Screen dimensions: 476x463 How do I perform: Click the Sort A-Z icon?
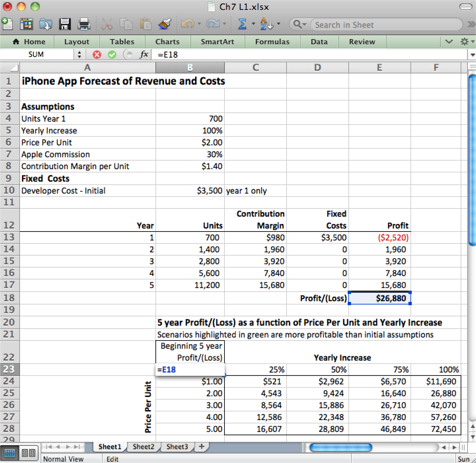pos(266,24)
